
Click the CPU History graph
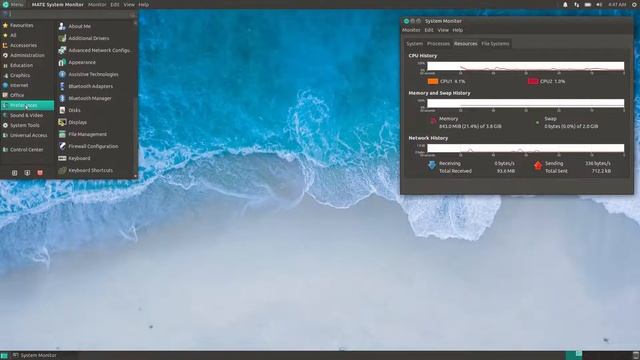tap(525, 67)
